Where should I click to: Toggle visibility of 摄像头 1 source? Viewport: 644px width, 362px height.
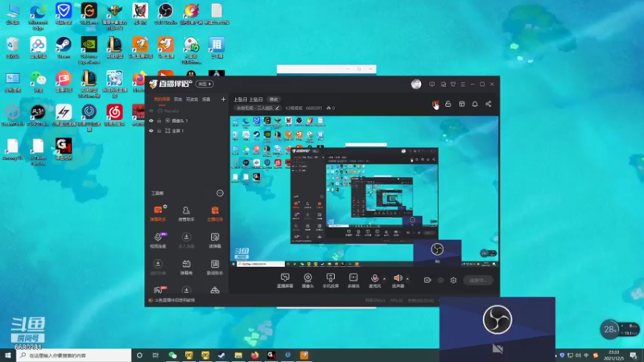151,121
